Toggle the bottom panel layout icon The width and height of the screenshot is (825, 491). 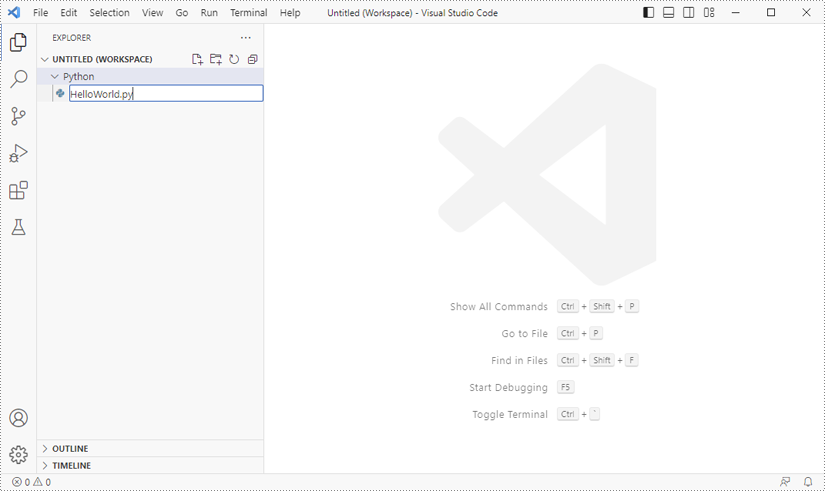[x=669, y=13]
